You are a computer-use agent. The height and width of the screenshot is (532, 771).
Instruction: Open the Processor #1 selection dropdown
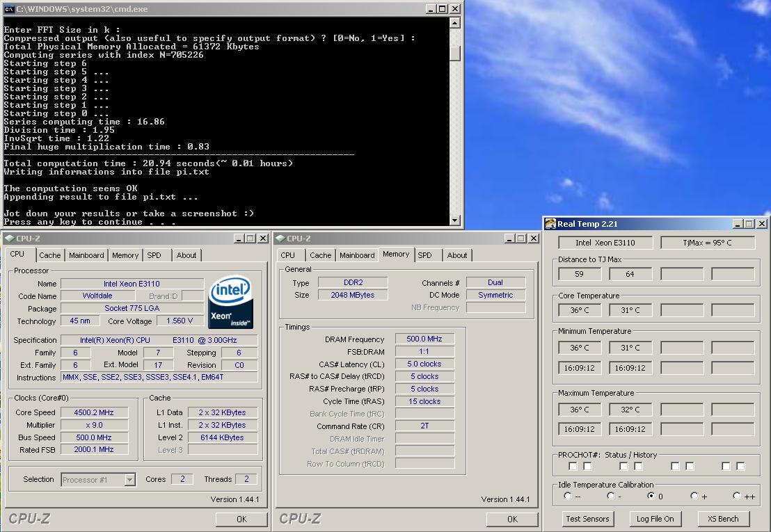point(130,480)
